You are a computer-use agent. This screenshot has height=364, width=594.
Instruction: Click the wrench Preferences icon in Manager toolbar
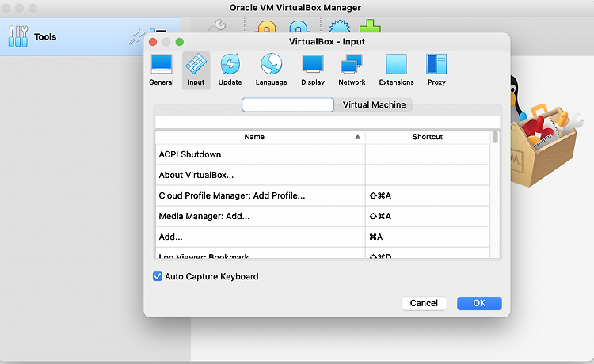tap(216, 26)
